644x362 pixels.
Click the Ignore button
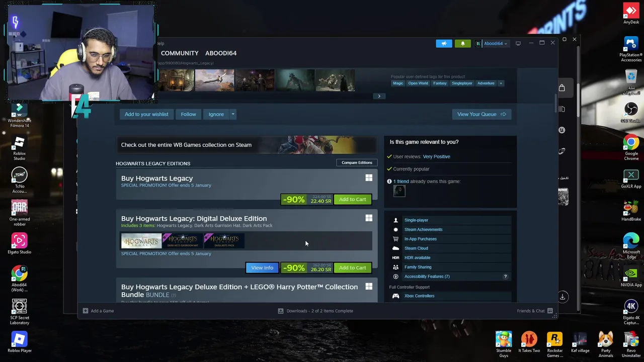216,114
